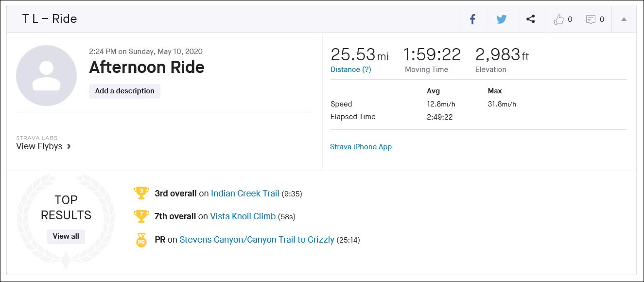Click the athlete profile avatar
Image resolution: width=644 pixels, height=282 pixels.
click(46, 75)
